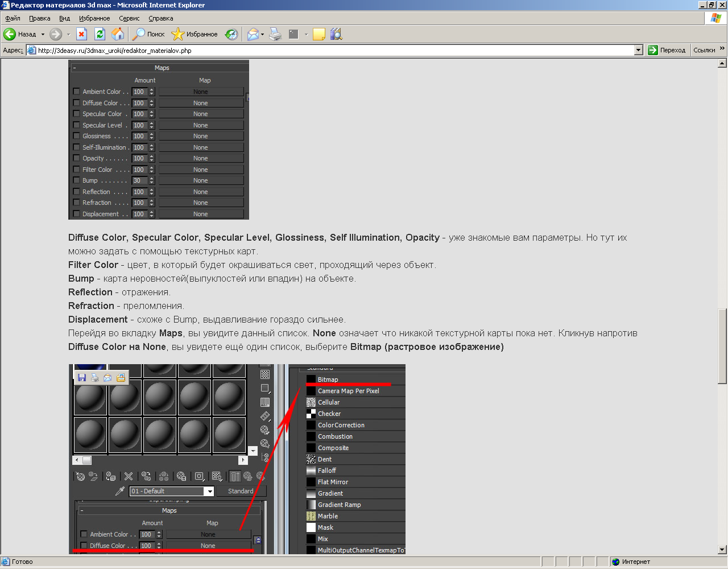Screen dimensions: 728x569
Task: Toggle the Show End Result icon
Action: (235, 476)
